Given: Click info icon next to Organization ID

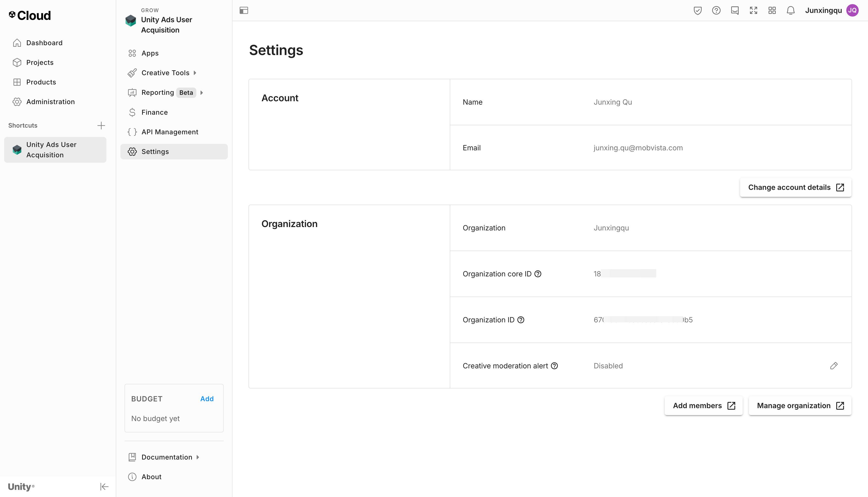Looking at the screenshot, I should (521, 320).
